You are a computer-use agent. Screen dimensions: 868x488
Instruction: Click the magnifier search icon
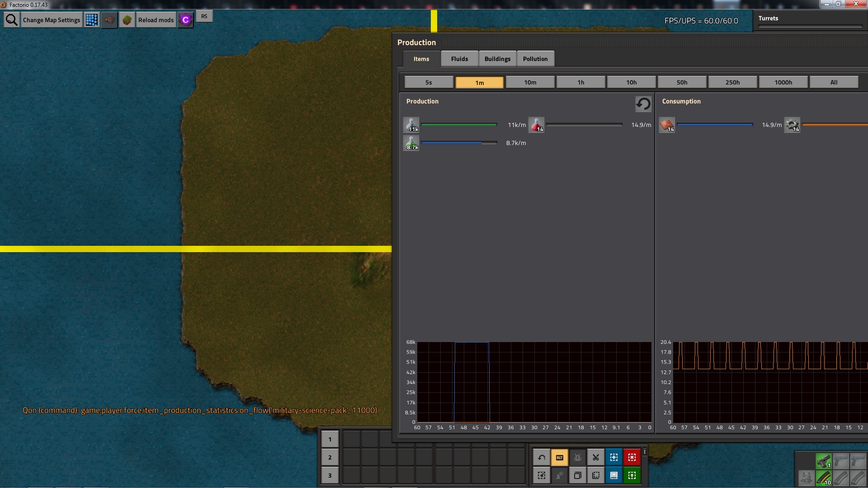[12, 20]
